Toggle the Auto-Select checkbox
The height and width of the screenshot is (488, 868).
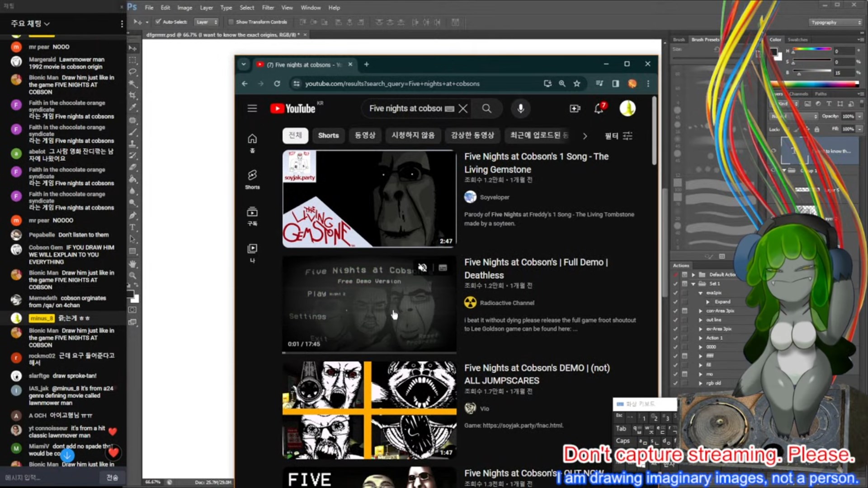click(x=158, y=22)
